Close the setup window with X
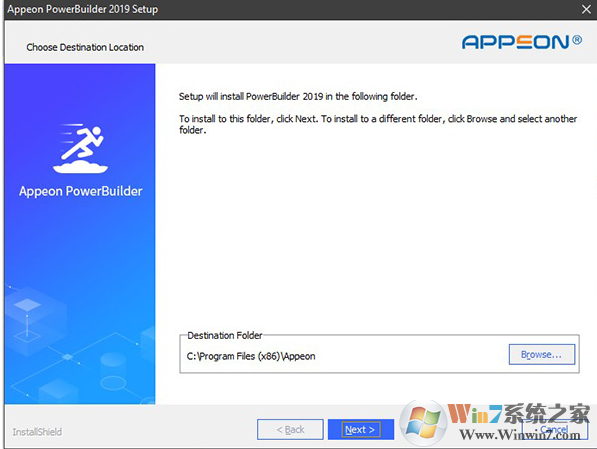597x449 pixels. click(586, 9)
